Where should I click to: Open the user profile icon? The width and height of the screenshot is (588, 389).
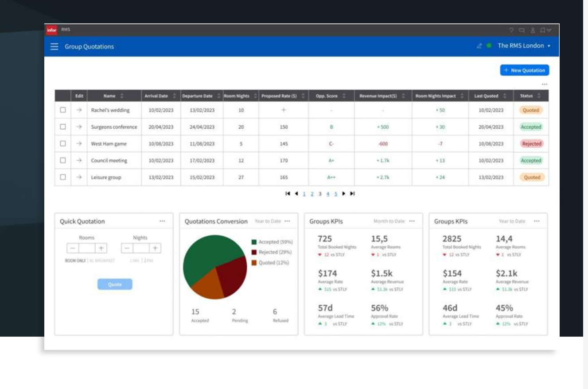pyautogui.click(x=533, y=30)
